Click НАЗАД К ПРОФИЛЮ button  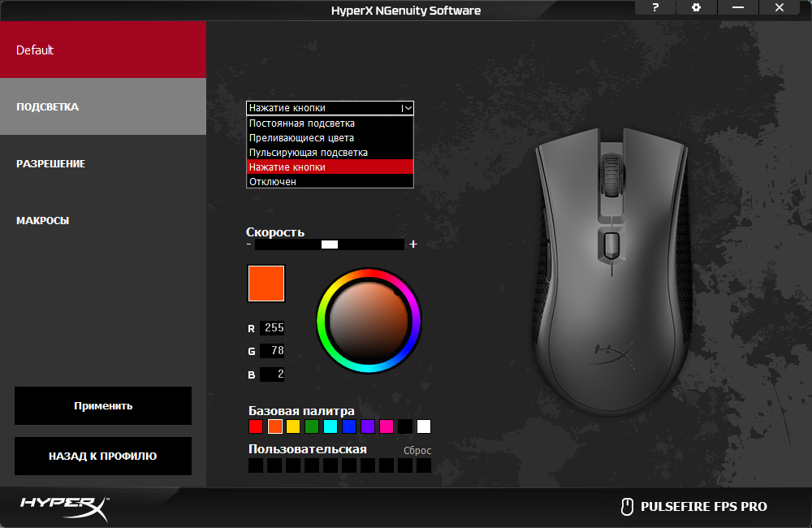click(103, 456)
